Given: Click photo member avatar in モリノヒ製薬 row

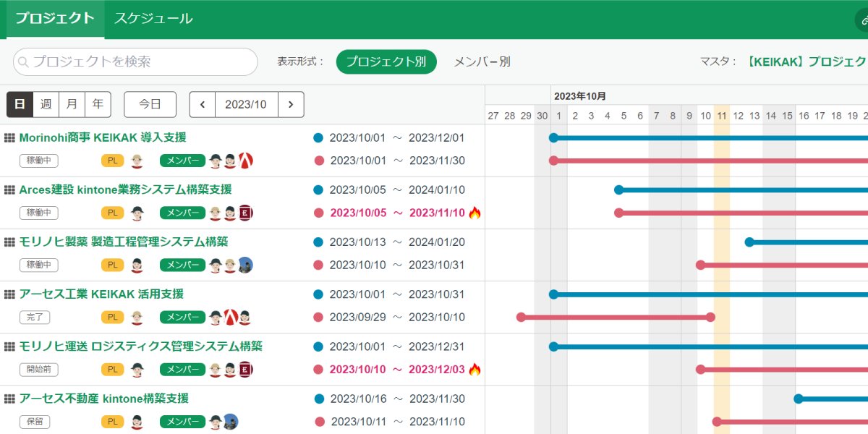Looking at the screenshot, I should coord(245,265).
